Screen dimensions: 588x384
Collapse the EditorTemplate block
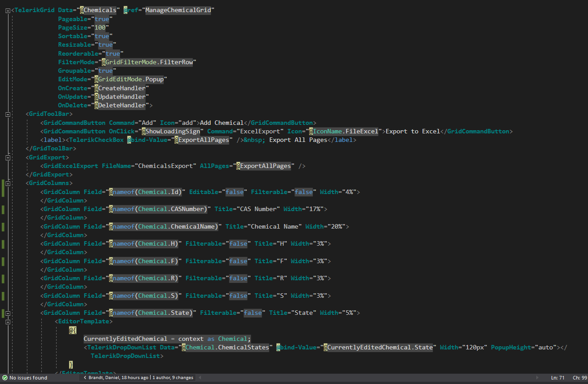click(x=8, y=322)
